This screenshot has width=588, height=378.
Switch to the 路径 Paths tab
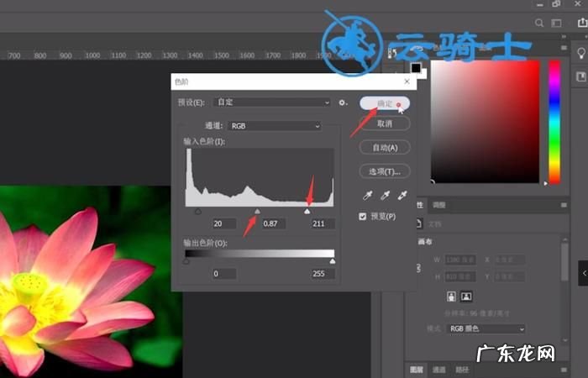coord(462,370)
